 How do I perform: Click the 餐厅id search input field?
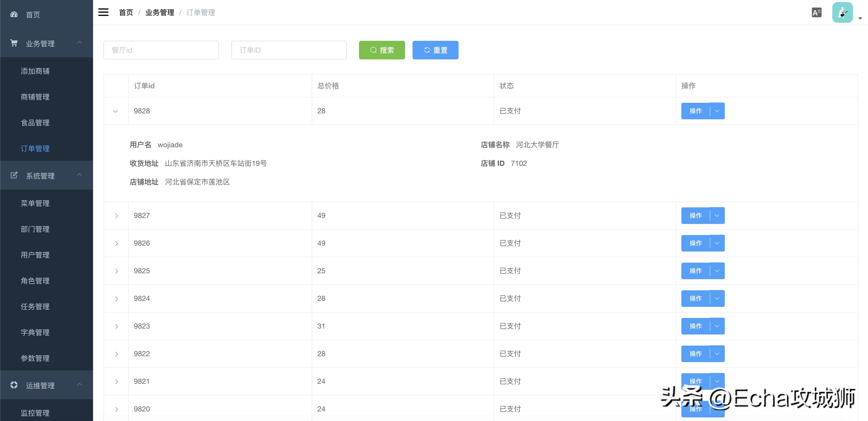pyautogui.click(x=161, y=50)
